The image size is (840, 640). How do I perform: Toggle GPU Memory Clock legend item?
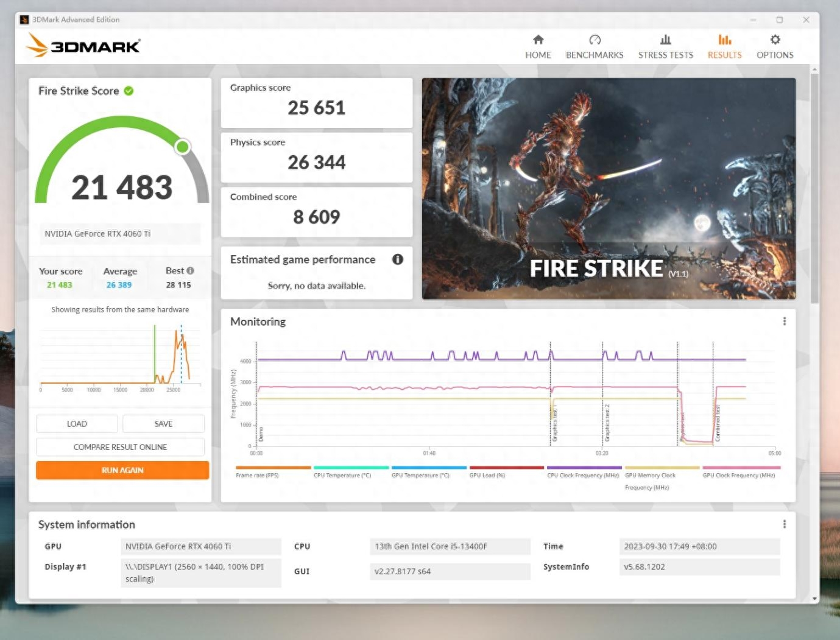(662, 478)
